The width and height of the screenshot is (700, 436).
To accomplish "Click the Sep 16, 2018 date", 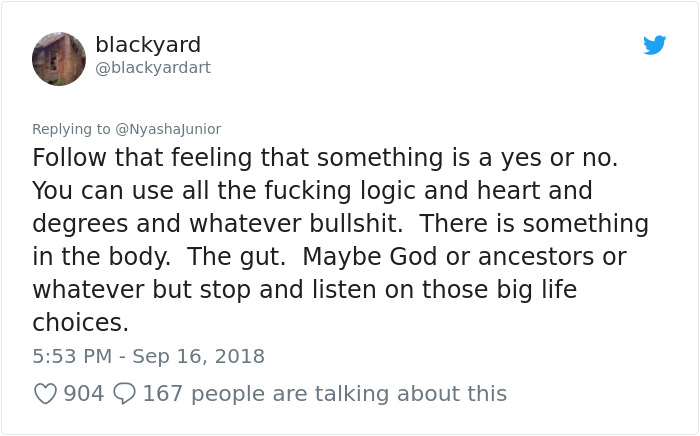I will pyautogui.click(x=199, y=356).
